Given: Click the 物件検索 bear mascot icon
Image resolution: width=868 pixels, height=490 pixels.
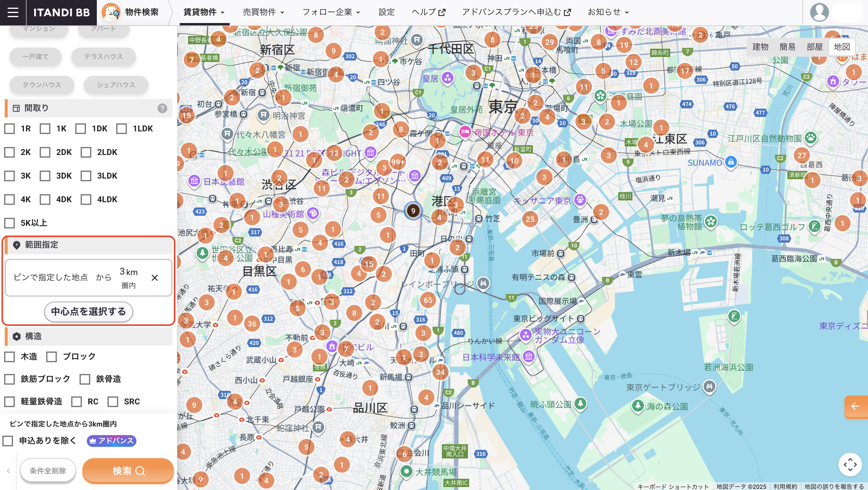Looking at the screenshot, I should click(111, 12).
